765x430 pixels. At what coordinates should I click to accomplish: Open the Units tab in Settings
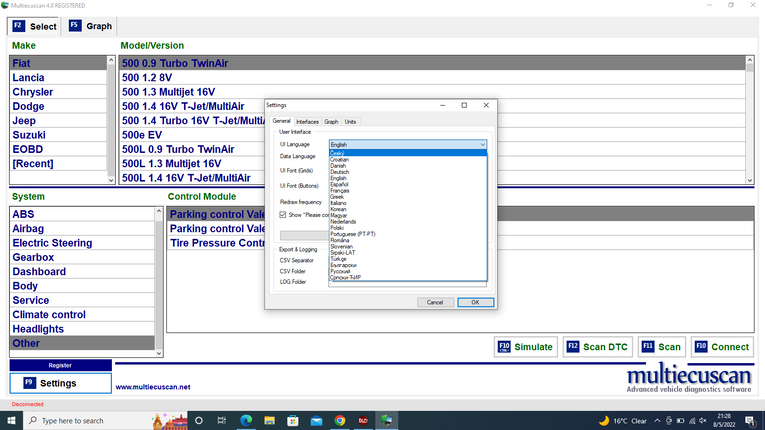tap(350, 122)
